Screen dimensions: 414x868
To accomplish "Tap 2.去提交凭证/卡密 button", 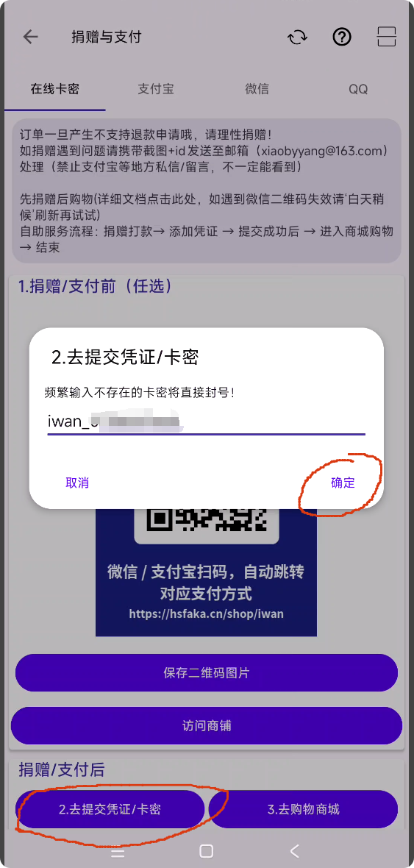I will (110, 809).
